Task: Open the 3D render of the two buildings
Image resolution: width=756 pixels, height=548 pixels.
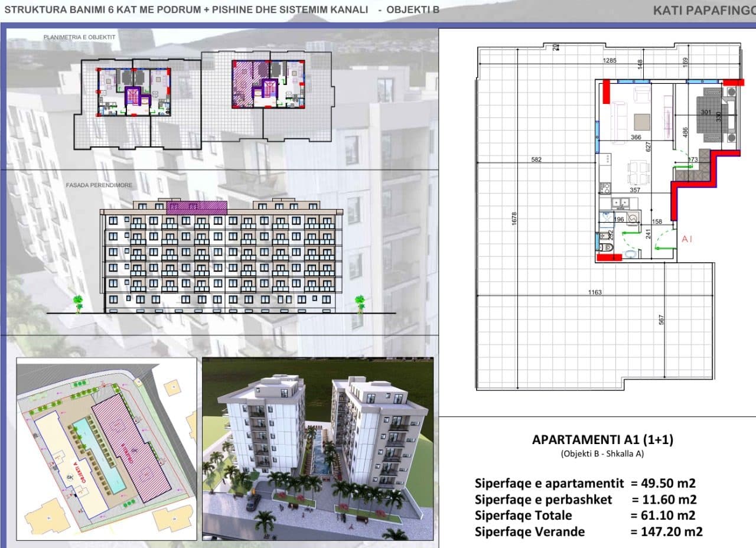Action: [318, 448]
